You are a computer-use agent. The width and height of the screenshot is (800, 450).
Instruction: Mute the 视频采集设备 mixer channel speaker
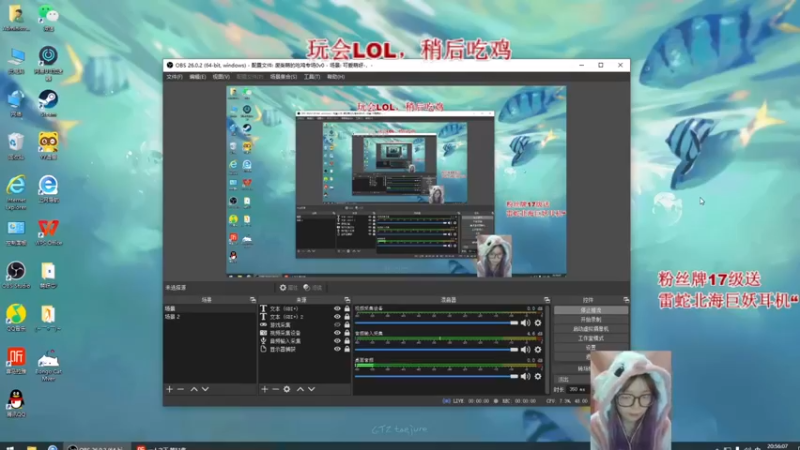526,323
